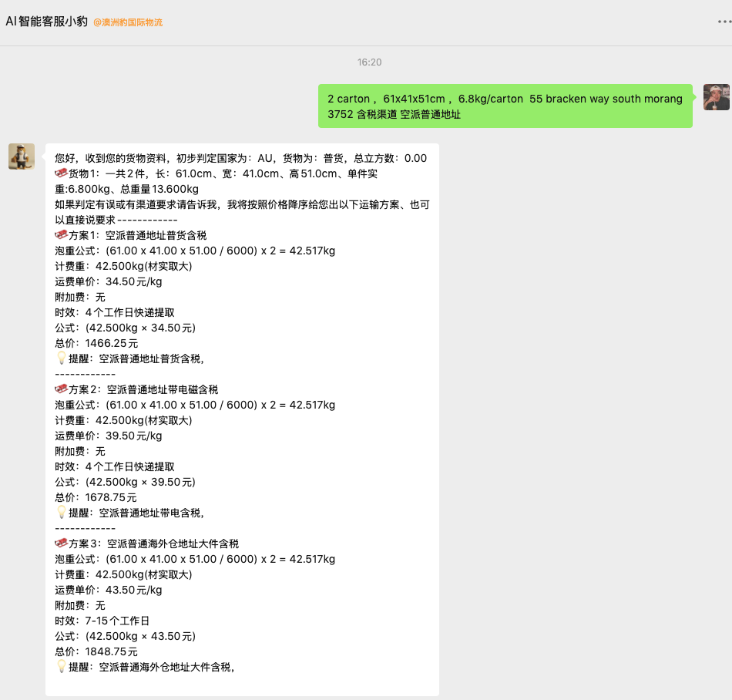This screenshot has width=732, height=700.
Task: Click the green sent message bubble
Action: point(505,106)
